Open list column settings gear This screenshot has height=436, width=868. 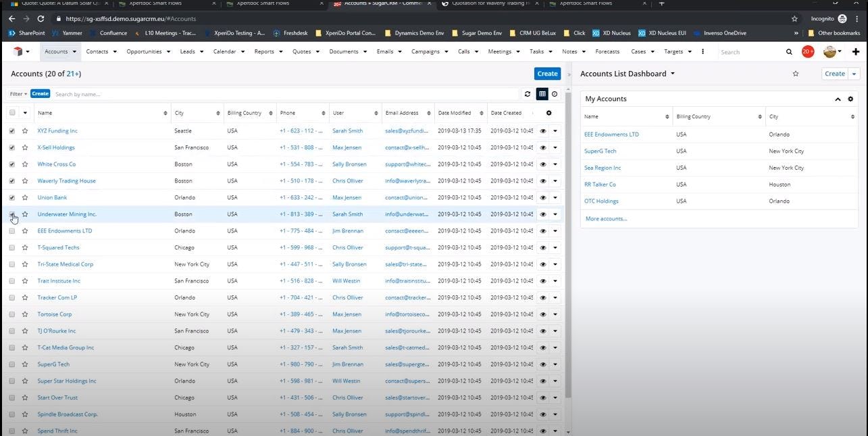point(548,113)
